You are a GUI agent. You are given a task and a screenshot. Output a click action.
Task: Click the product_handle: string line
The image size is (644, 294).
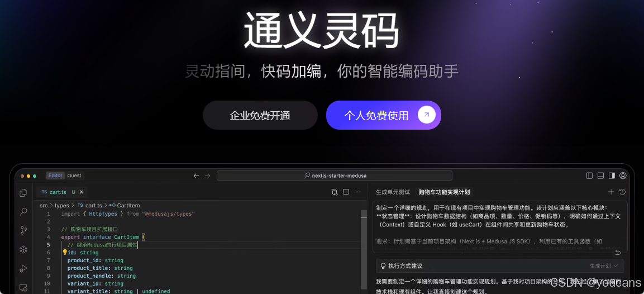pyautogui.click(x=102, y=276)
